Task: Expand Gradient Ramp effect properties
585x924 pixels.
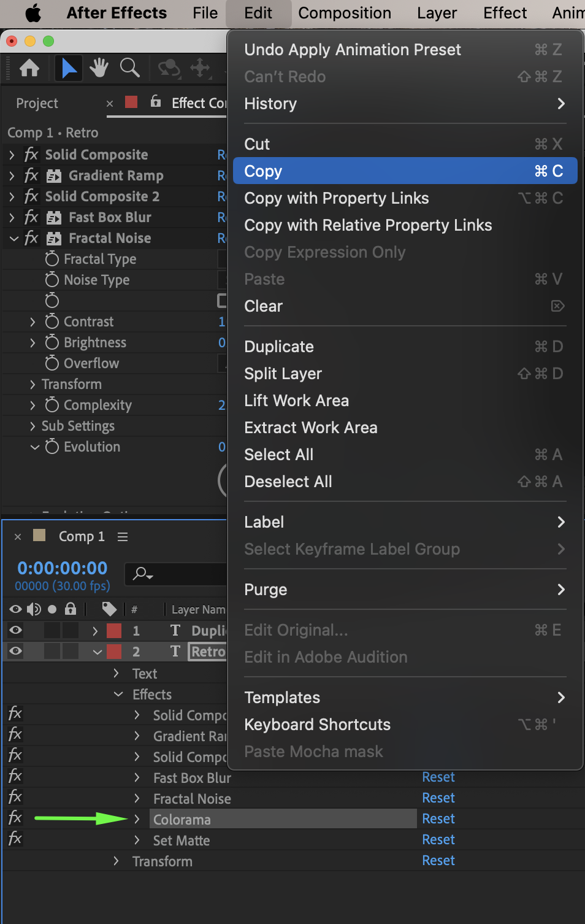Action: (12, 175)
